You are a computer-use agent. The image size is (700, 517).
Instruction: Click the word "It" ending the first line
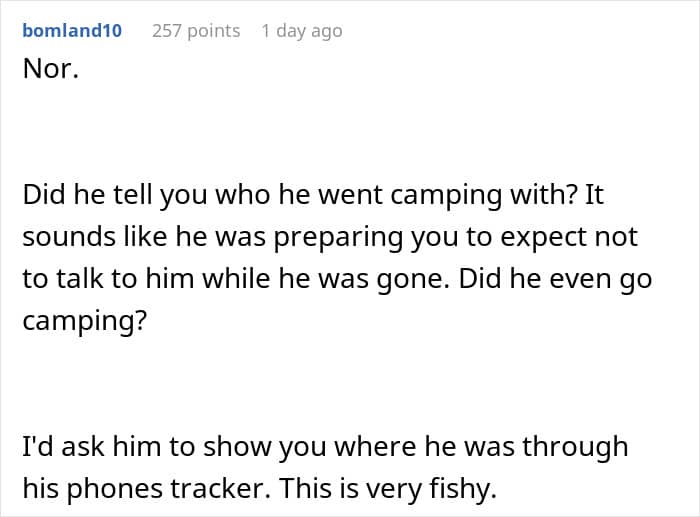coord(594,195)
